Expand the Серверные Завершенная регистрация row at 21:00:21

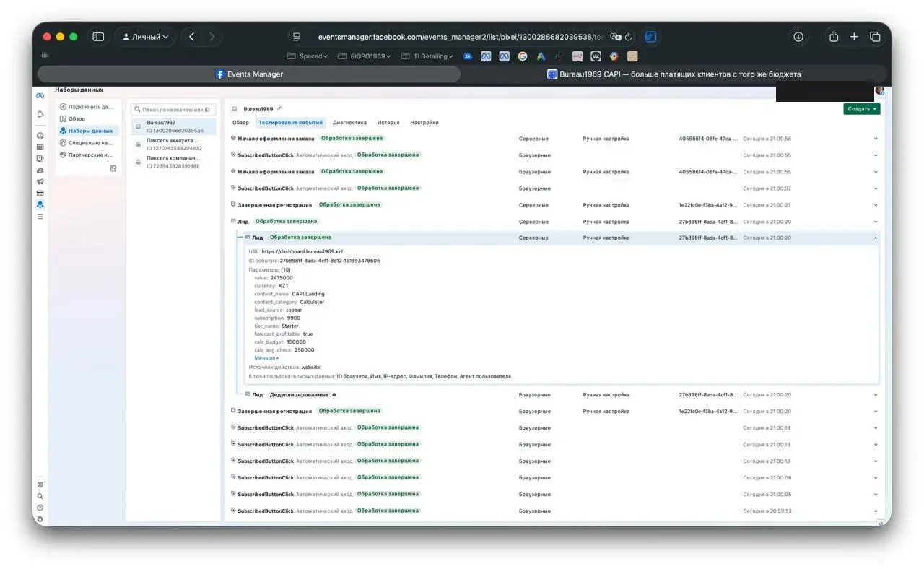876,205
